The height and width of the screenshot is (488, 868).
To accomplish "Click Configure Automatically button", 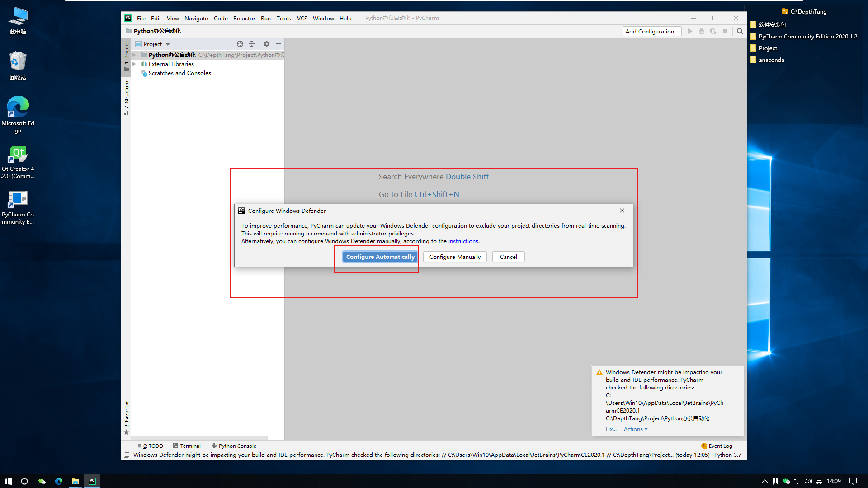I will 380,257.
